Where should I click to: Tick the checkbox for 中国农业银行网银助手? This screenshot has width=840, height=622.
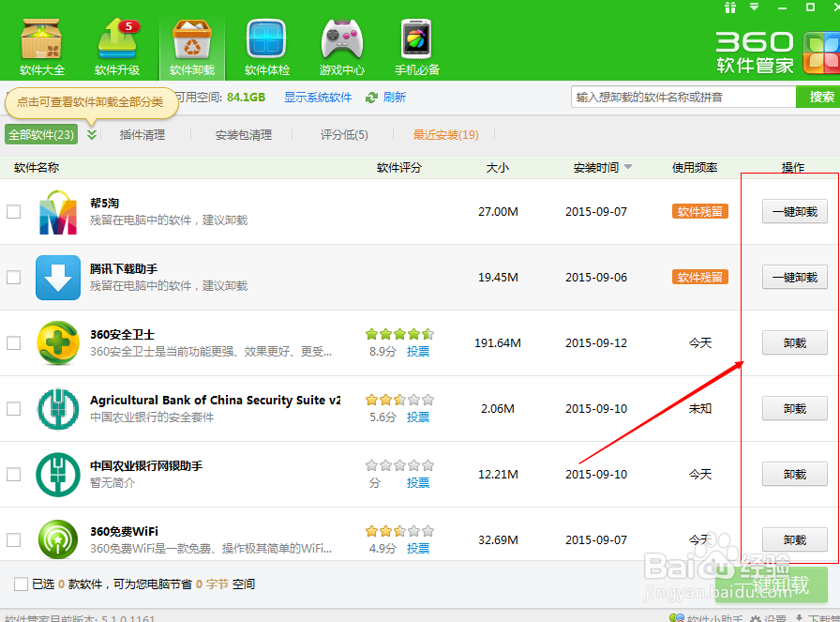[x=13, y=474]
